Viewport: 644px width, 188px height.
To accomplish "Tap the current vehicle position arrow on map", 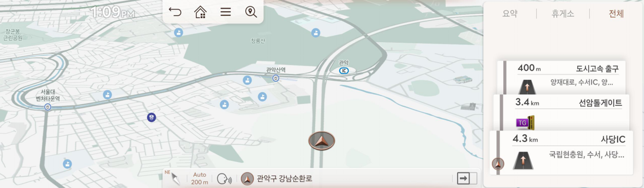I will click(x=322, y=141).
